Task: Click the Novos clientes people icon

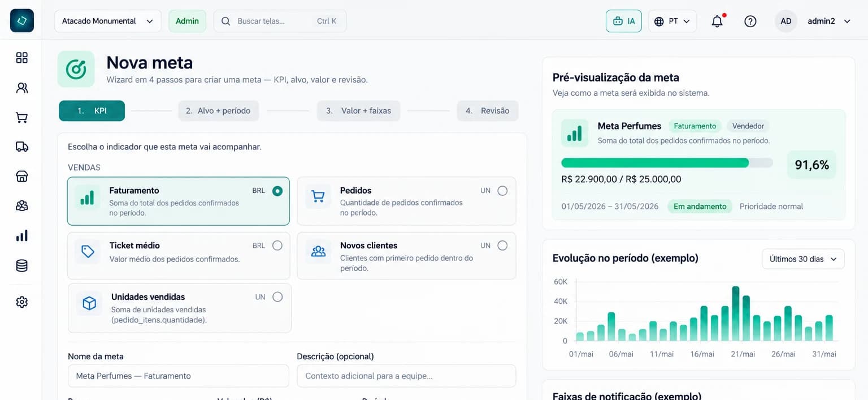Action: tap(318, 251)
